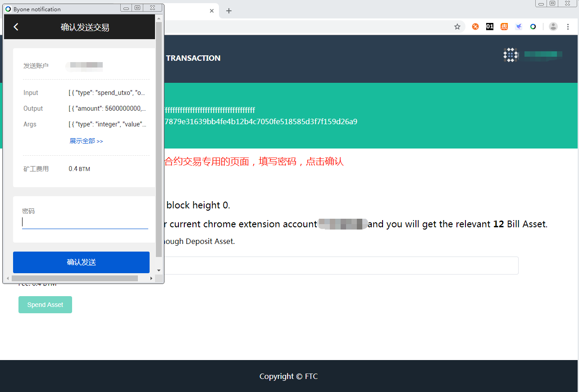Viewport: 579px width, 392px height.
Task: Click the red Chinese instruction text
Action: [254, 162]
